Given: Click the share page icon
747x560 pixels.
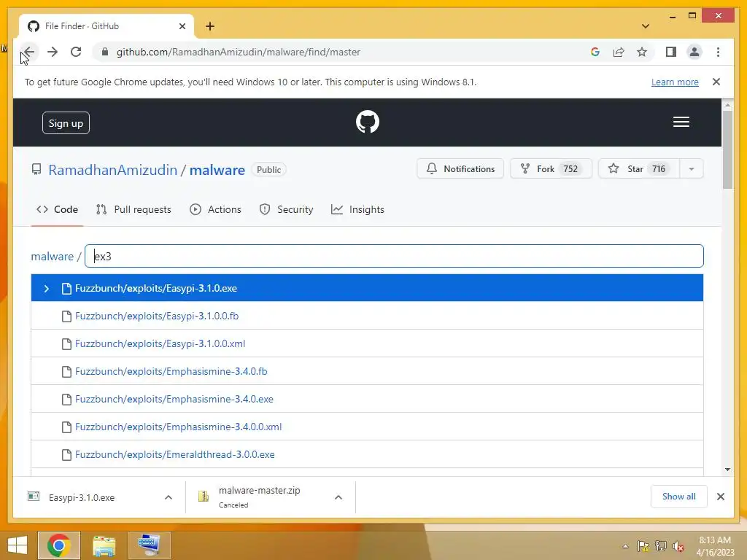Looking at the screenshot, I should click(619, 52).
